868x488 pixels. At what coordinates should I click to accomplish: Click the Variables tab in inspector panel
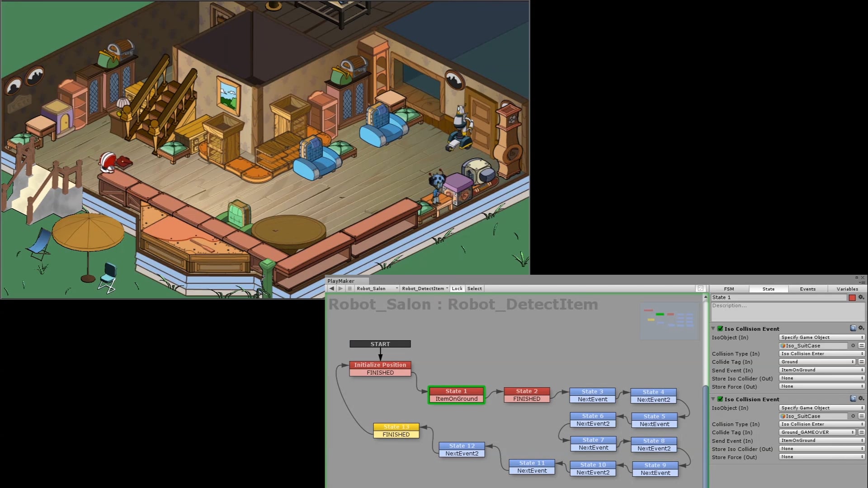tap(847, 288)
